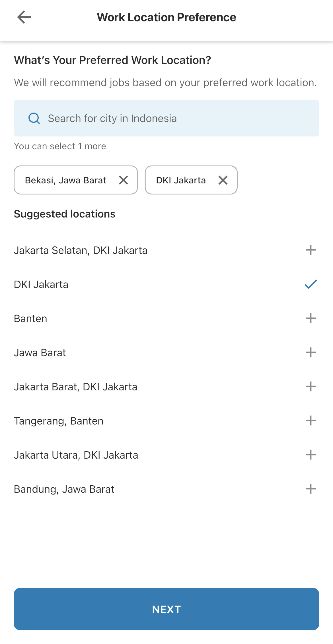The height and width of the screenshot is (644, 333).
Task: Uncheck the DKI Jakarta checkmark
Action: [x=311, y=284]
